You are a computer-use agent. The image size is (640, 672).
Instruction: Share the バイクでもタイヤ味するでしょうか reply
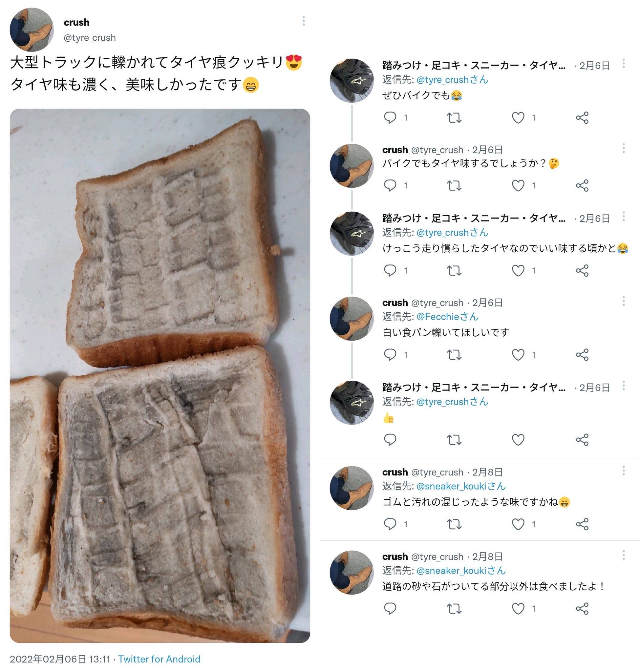582,186
